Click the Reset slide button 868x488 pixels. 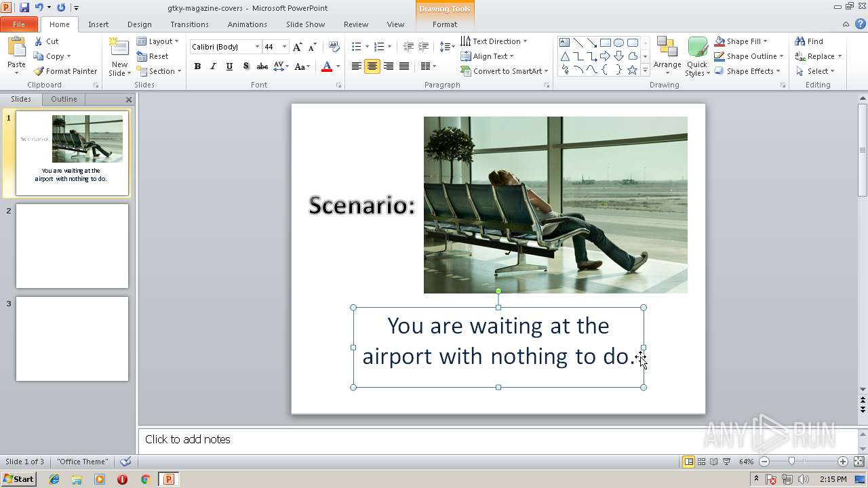(x=153, y=56)
